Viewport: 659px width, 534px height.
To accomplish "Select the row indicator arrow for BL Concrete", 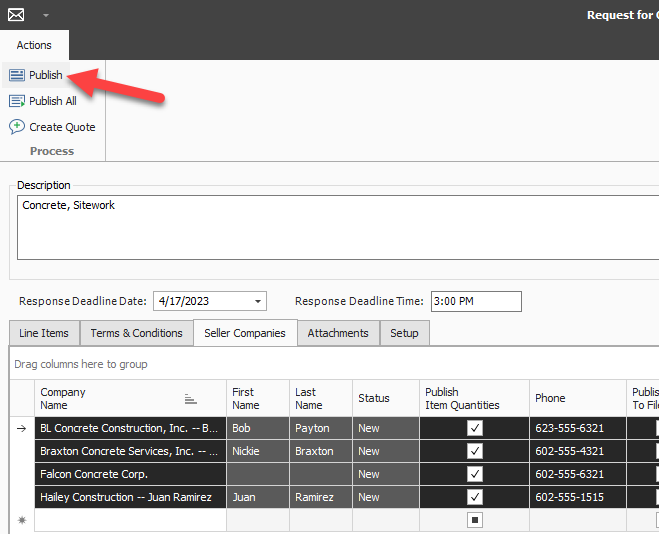I will click(22, 428).
